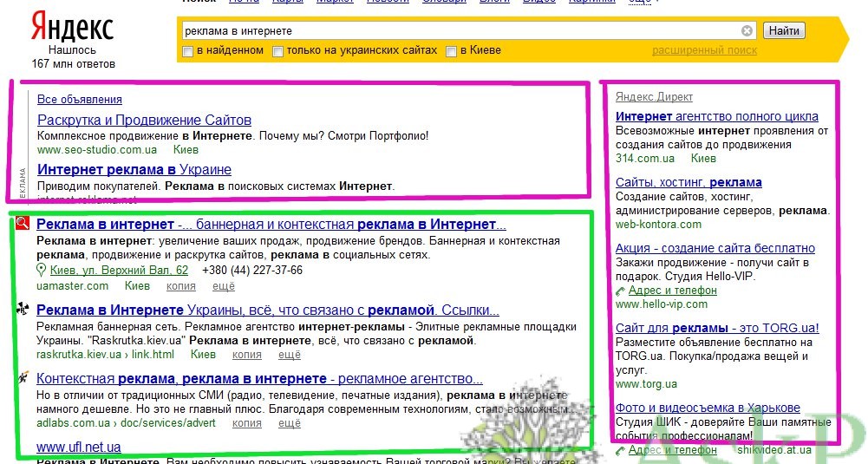Open the 'копия' link for the raskrutka.kiev.ua result

pyautogui.click(x=247, y=355)
